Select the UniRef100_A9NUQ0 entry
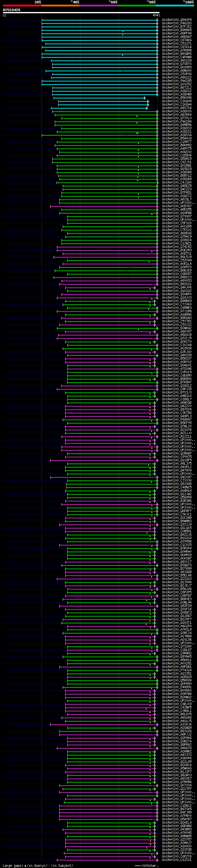This screenshot has height=868, width=197. 177,71
